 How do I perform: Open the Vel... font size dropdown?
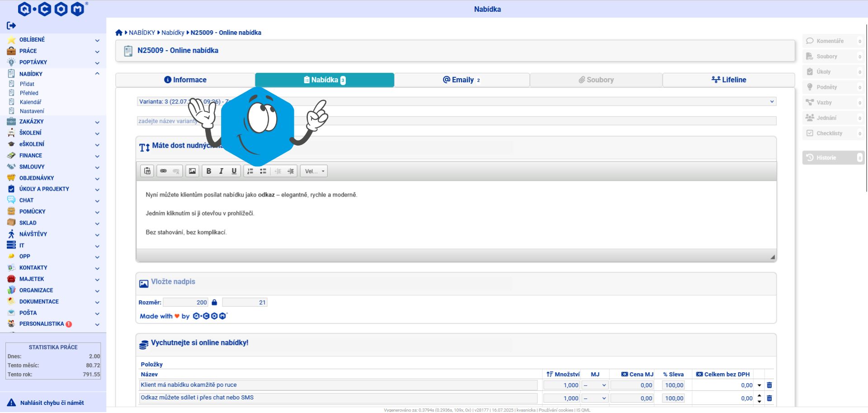point(314,171)
